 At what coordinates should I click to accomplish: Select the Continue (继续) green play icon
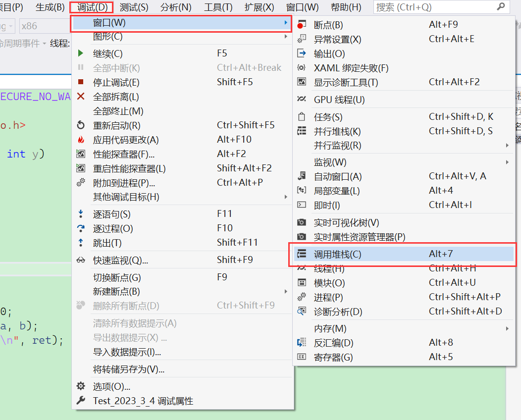coord(82,53)
